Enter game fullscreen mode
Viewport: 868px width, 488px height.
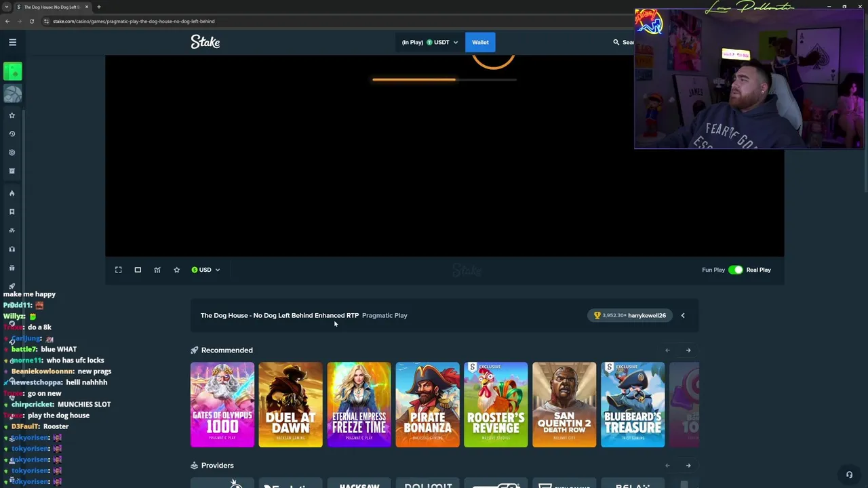[x=118, y=270]
